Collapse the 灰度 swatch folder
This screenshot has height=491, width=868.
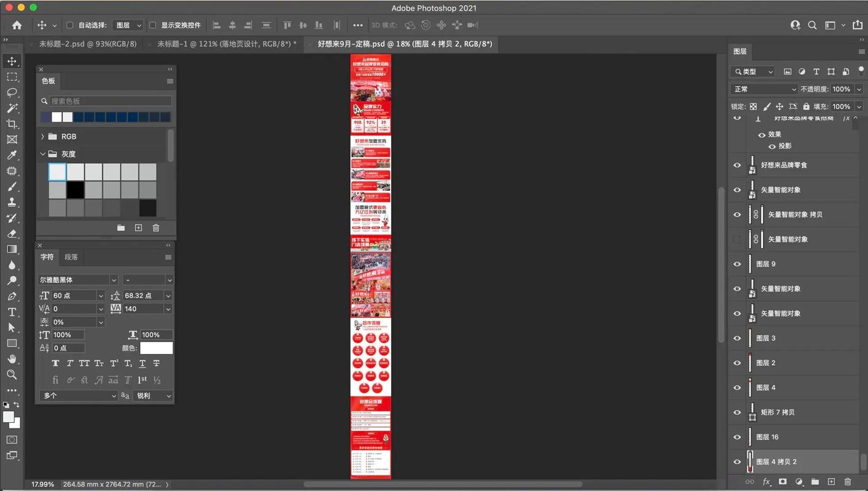tap(42, 154)
